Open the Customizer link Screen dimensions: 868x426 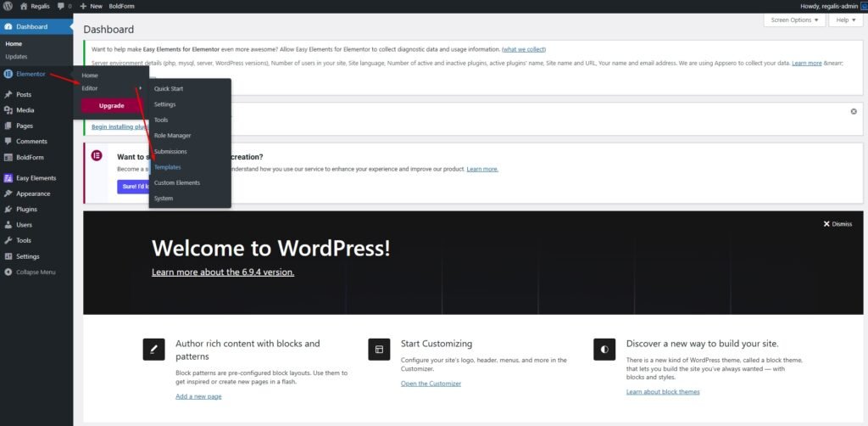click(431, 384)
